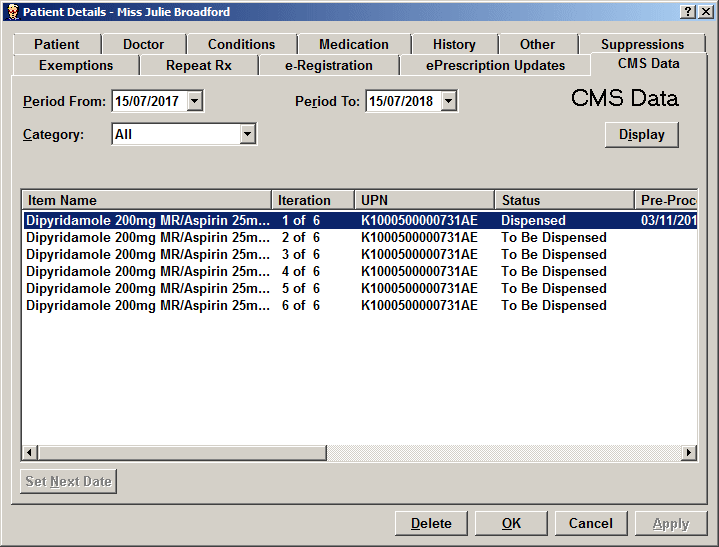719x547 pixels.
Task: Click the left arrow of horizontal scrollbar
Action: click(30, 453)
